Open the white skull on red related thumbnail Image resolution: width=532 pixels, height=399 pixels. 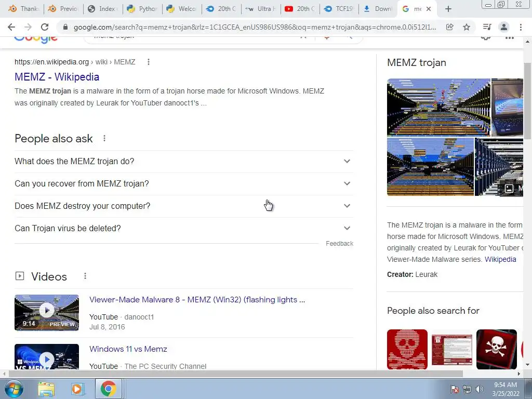(x=496, y=349)
